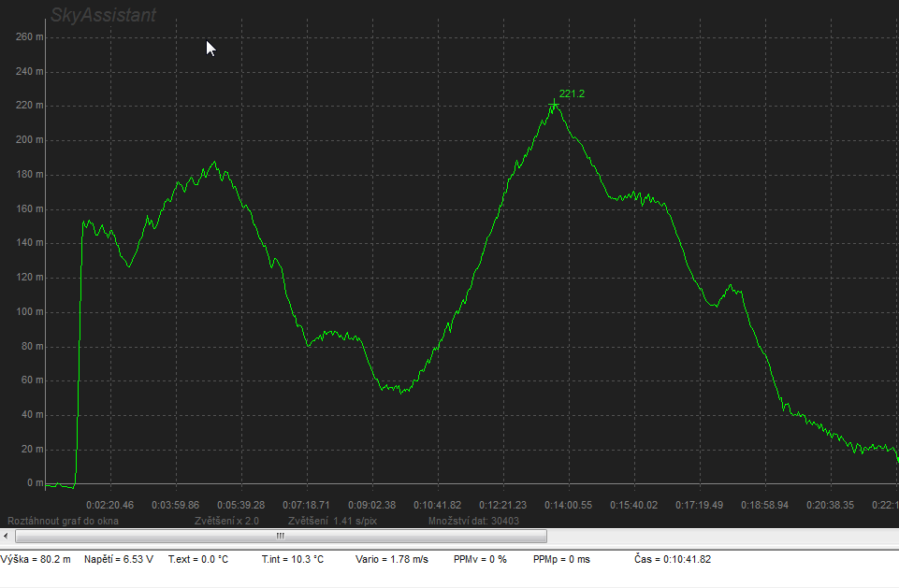Click the 221.2 peak marker cross
This screenshot has width=899, height=588.
(x=554, y=104)
